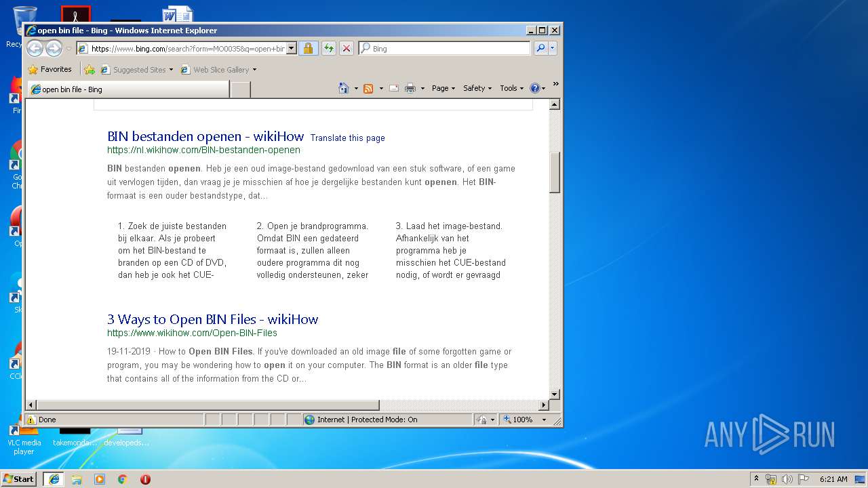Click the vertical scrollbar thumb

point(555,172)
